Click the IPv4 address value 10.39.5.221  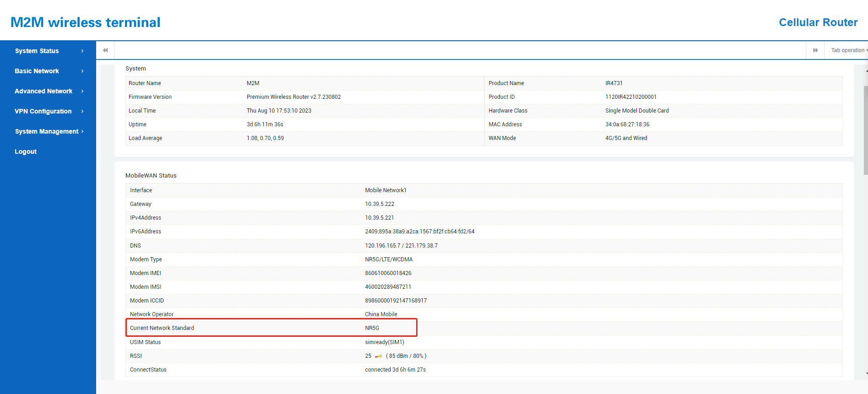[380, 218]
